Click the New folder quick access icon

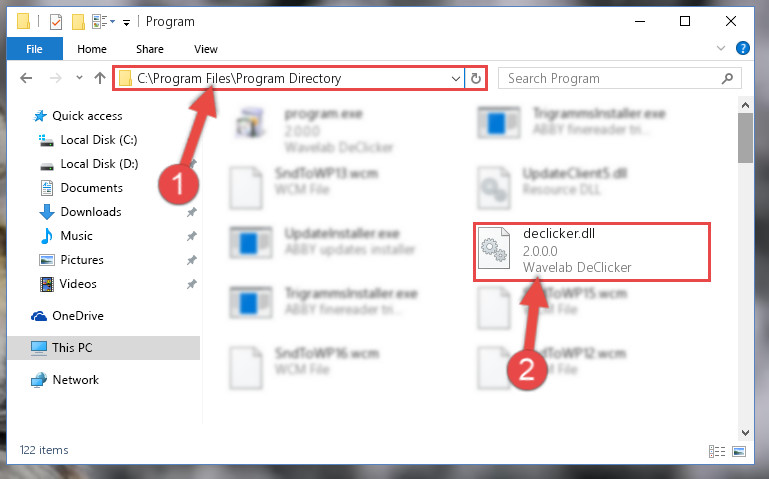pos(78,22)
